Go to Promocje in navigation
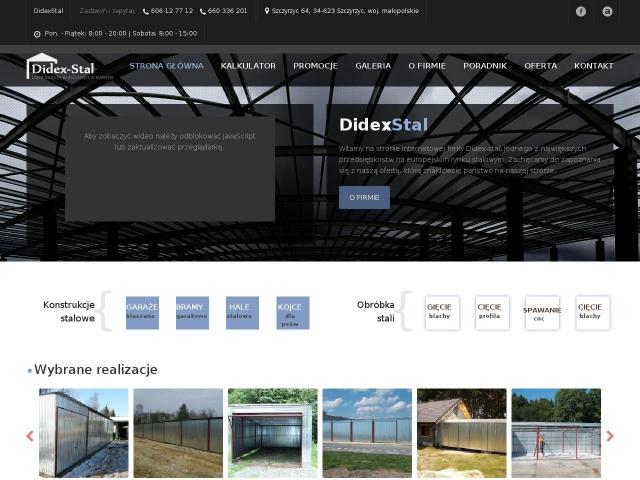Image resolution: width=640 pixels, height=480 pixels. 316,66
